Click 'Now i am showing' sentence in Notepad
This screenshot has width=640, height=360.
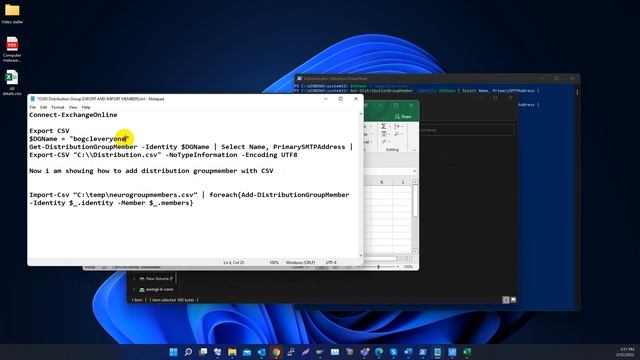[151, 171]
